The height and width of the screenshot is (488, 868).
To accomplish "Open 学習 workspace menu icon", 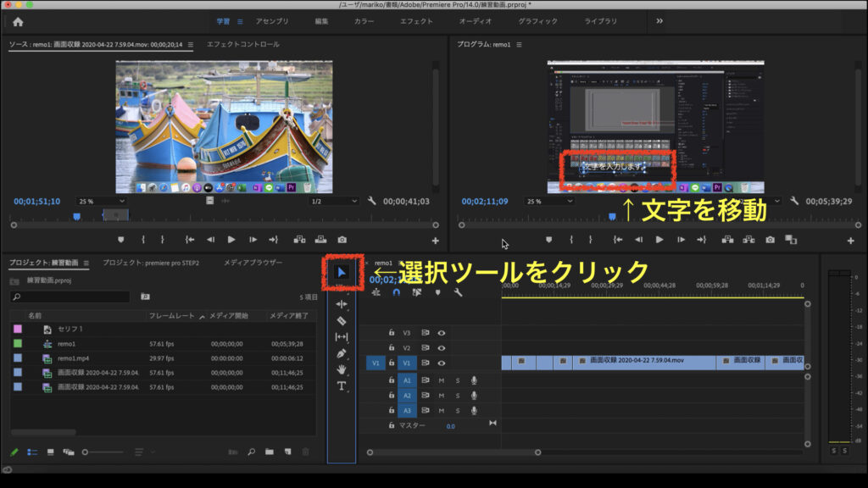I will point(240,21).
